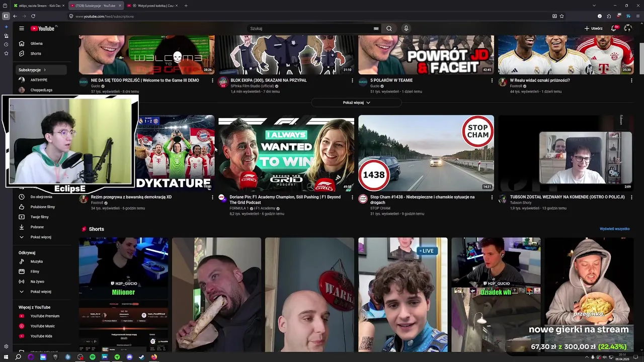The width and height of the screenshot is (644, 362).
Task: Open options for 5 POLAKÓW W TEAMIE video
Action: [x=492, y=80]
